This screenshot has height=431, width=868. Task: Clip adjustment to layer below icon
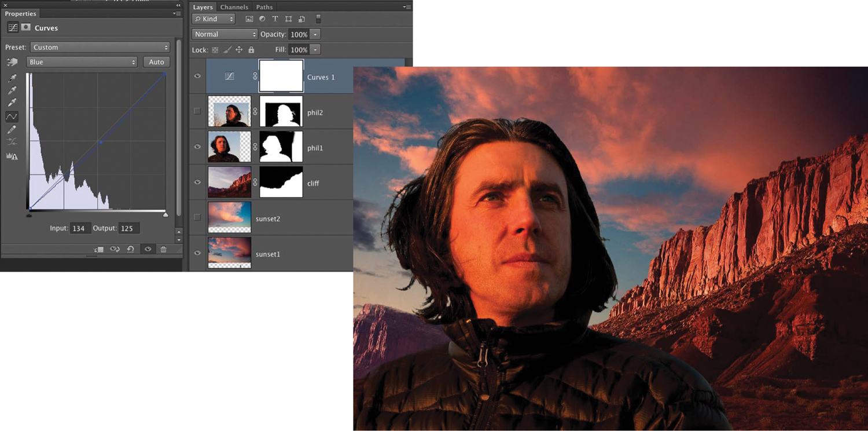(x=99, y=249)
